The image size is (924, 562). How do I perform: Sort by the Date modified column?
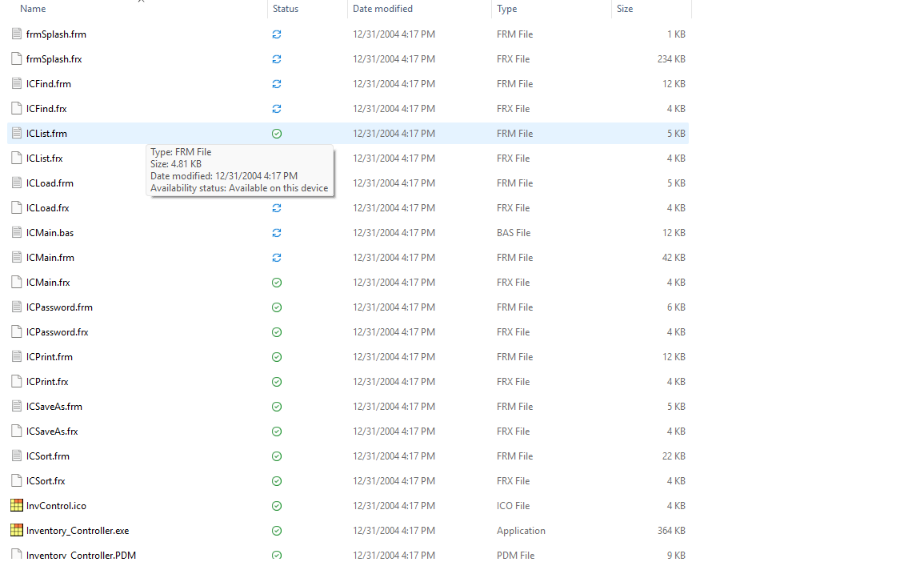[382, 9]
